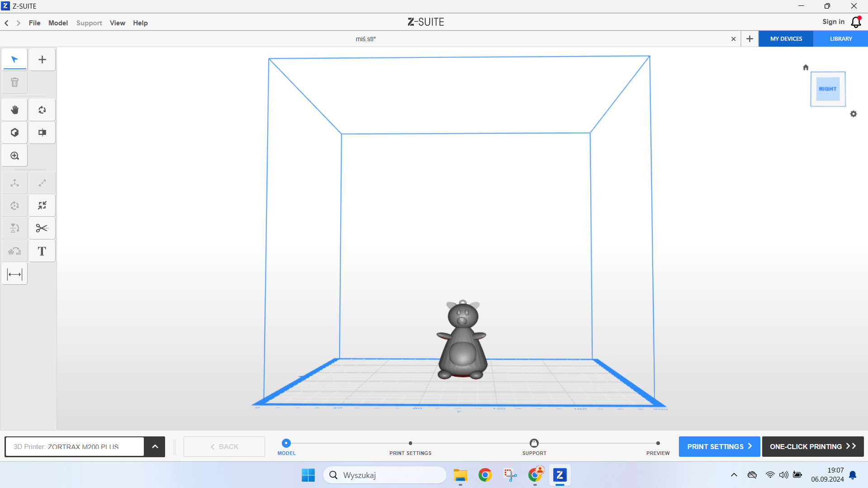The image size is (868, 488).
Task: Click the trash delete model icon
Action: 14,82
